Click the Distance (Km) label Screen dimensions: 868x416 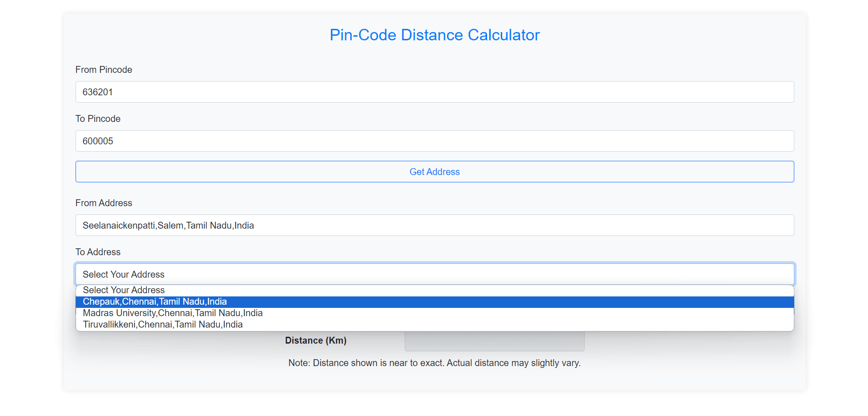(315, 340)
